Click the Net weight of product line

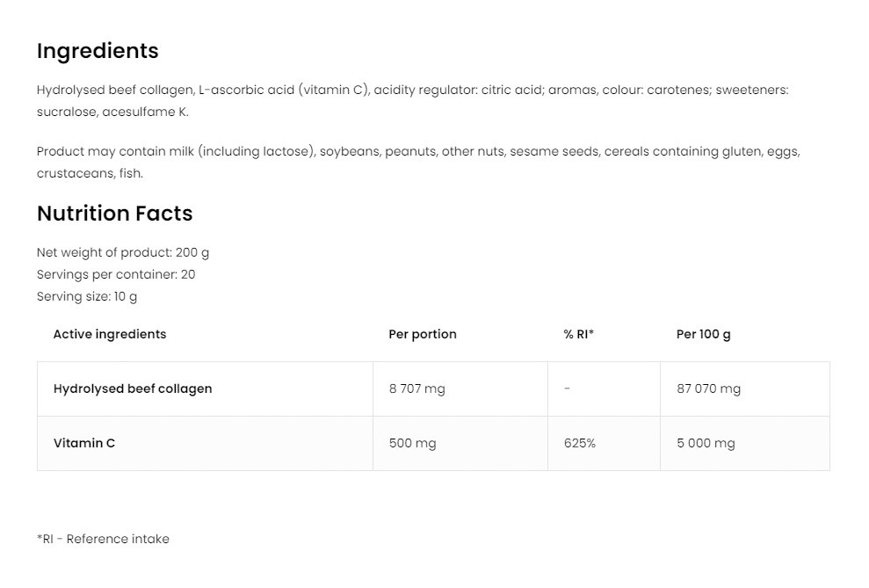tap(123, 252)
